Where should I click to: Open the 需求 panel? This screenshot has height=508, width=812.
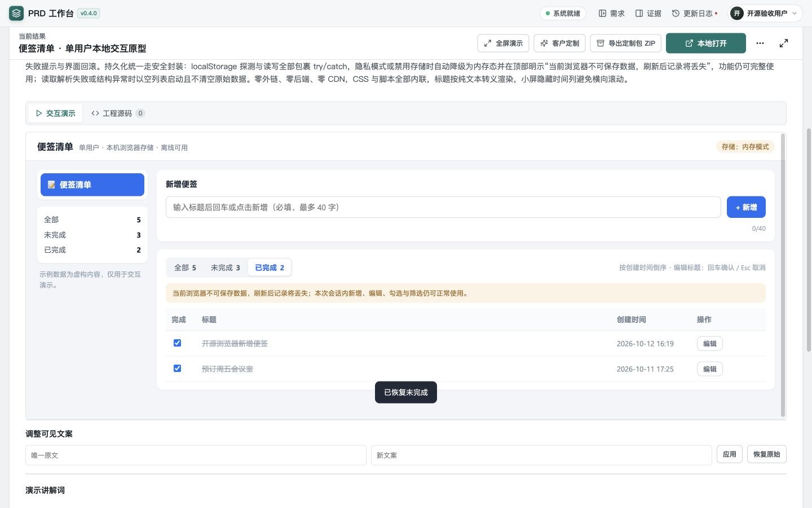[611, 14]
